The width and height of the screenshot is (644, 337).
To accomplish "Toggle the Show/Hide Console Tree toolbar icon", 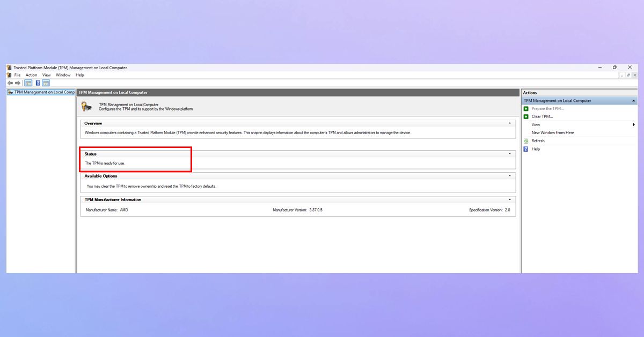I will click(28, 83).
